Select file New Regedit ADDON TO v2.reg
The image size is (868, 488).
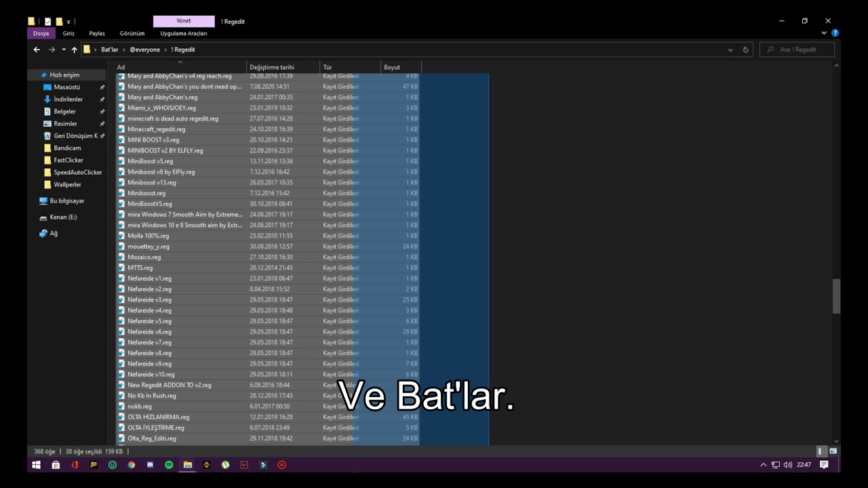click(169, 385)
